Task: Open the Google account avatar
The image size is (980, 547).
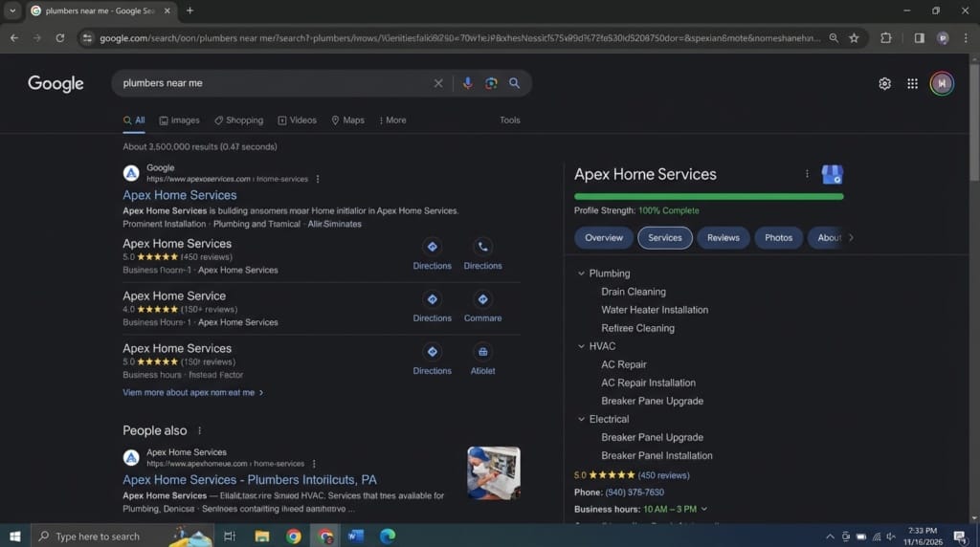Action: pyautogui.click(x=942, y=83)
